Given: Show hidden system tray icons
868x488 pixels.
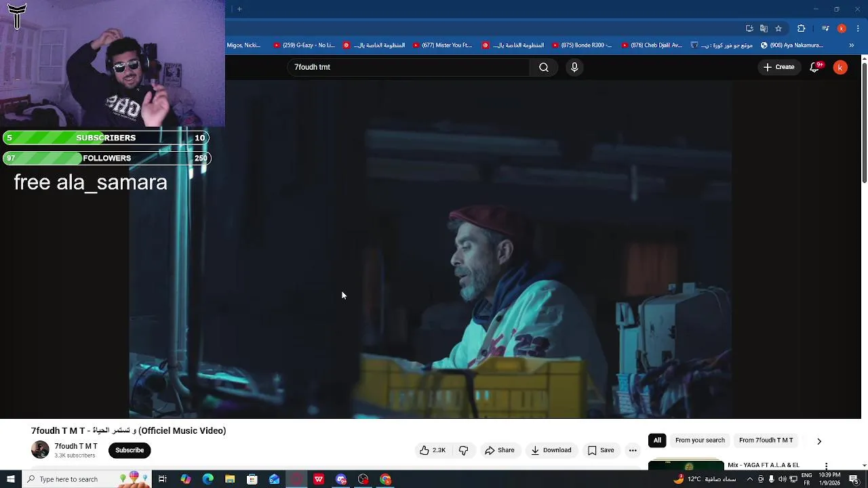Looking at the screenshot, I should click(750, 479).
